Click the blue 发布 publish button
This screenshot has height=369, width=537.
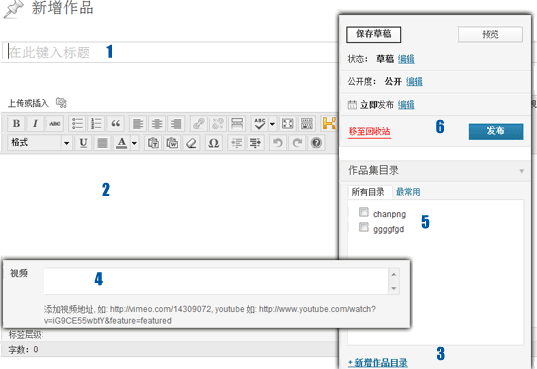point(496,131)
